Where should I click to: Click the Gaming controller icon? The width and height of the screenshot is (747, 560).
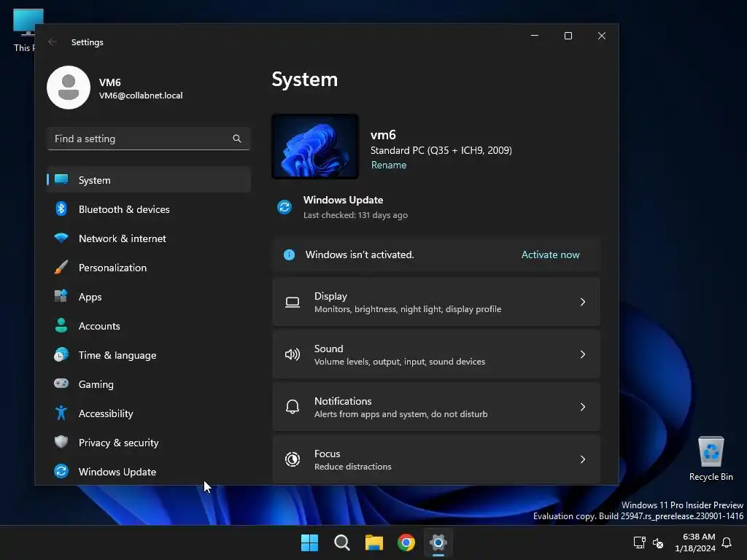click(61, 384)
